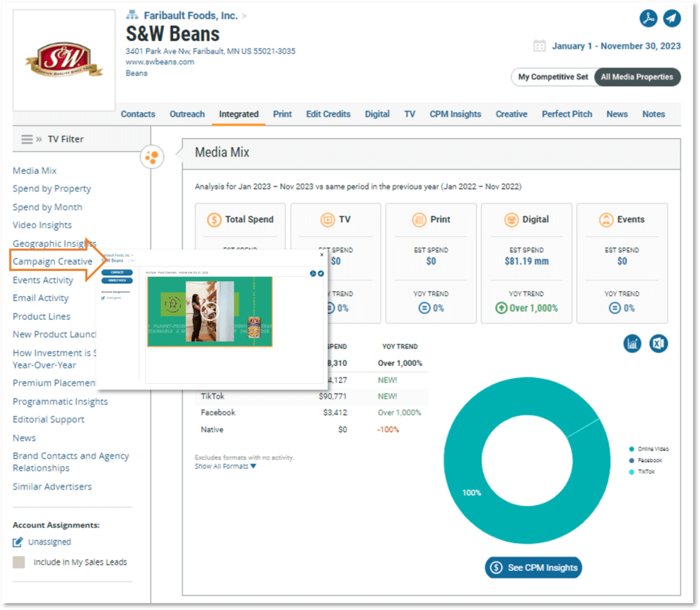The width and height of the screenshot is (700, 610).
Task: Select the Facebook row in spend table
Action: pyautogui.click(x=311, y=412)
